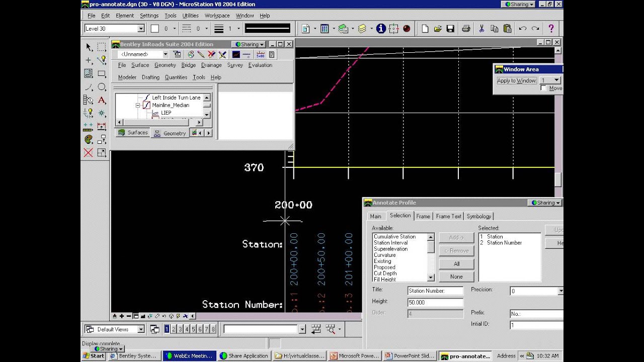Switch to WebEx Meeting in the taskbar
The height and width of the screenshot is (362, 644).
pos(190,356)
